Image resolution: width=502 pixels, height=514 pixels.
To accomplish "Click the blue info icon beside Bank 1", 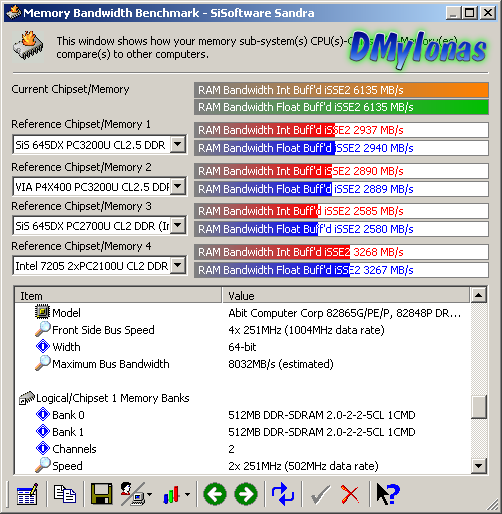I will (x=43, y=431).
